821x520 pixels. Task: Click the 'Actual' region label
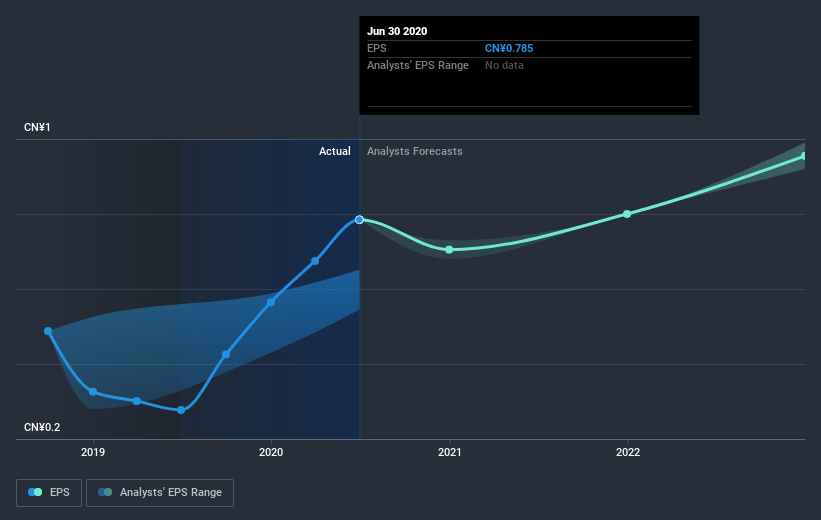click(x=335, y=151)
